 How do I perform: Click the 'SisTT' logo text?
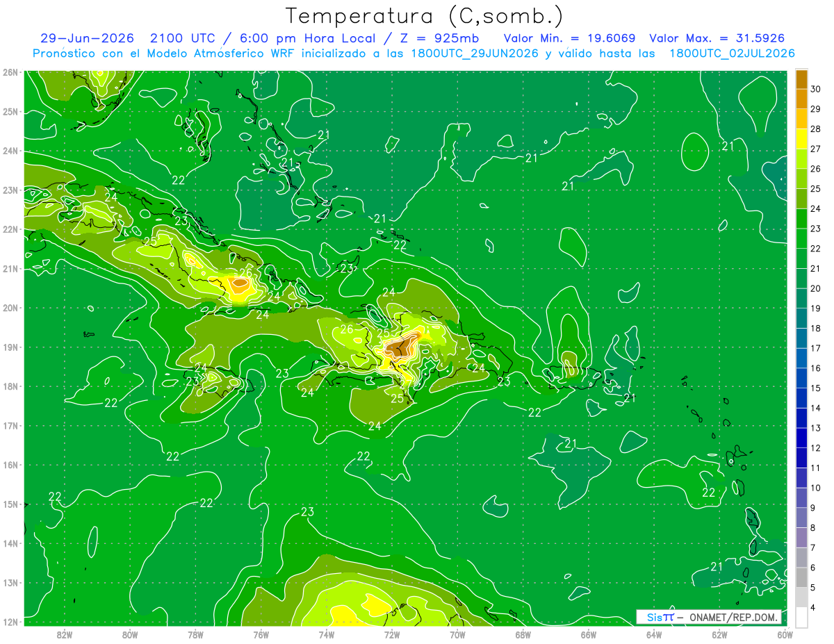click(660, 617)
